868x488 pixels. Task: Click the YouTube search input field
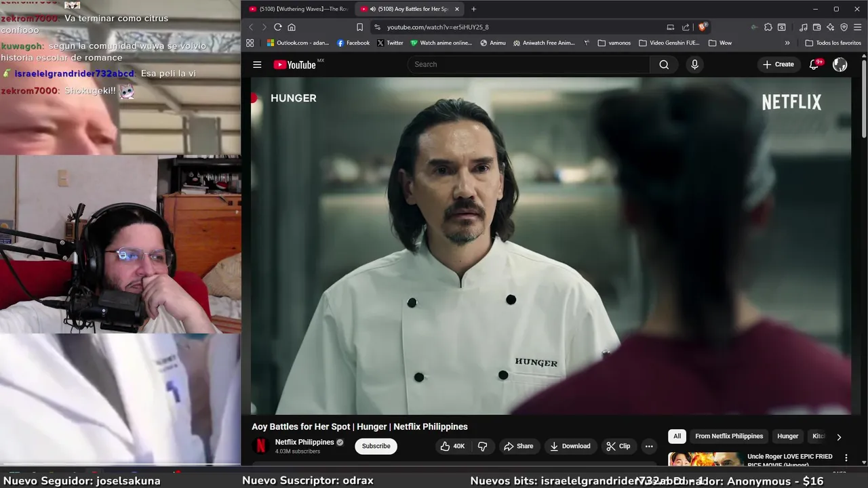[529, 64]
